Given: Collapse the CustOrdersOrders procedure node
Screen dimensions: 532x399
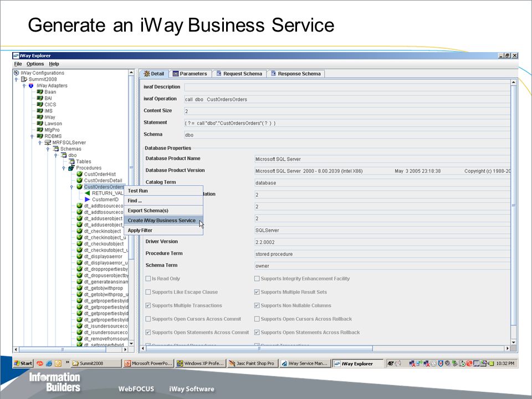Looking at the screenshot, I should click(x=71, y=187).
